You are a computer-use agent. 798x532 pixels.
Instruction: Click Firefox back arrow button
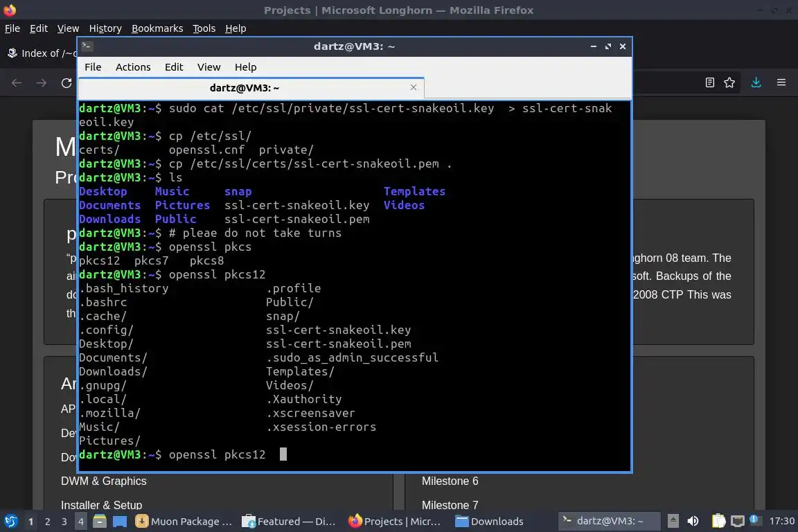[x=17, y=83]
